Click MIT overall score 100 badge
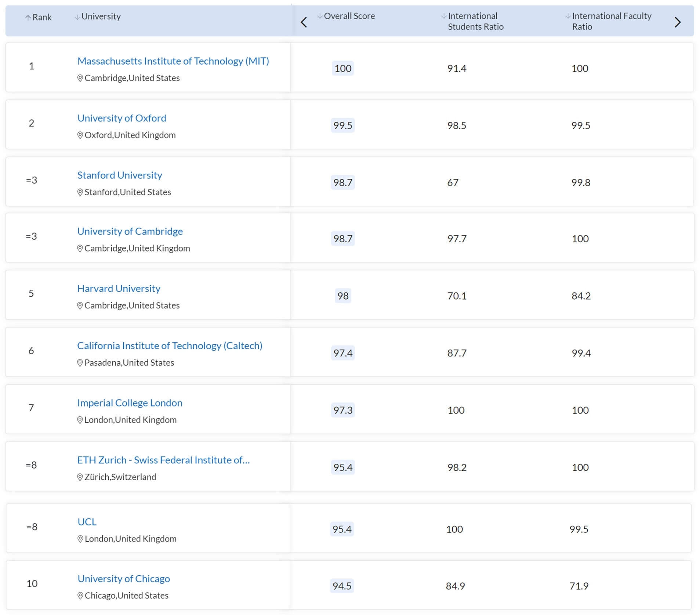 coord(343,68)
